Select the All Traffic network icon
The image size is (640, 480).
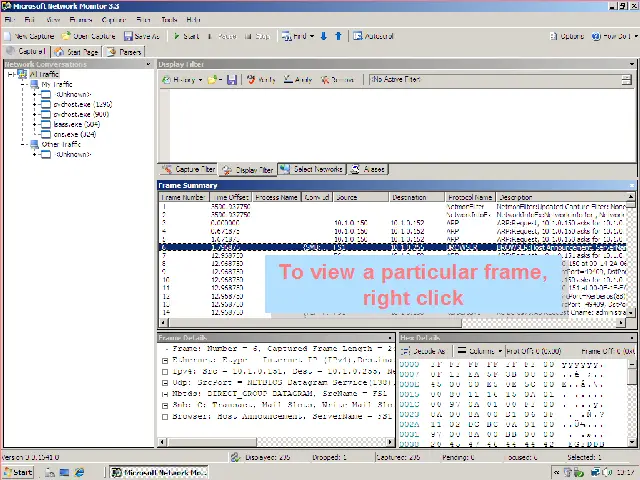click(x=22, y=74)
